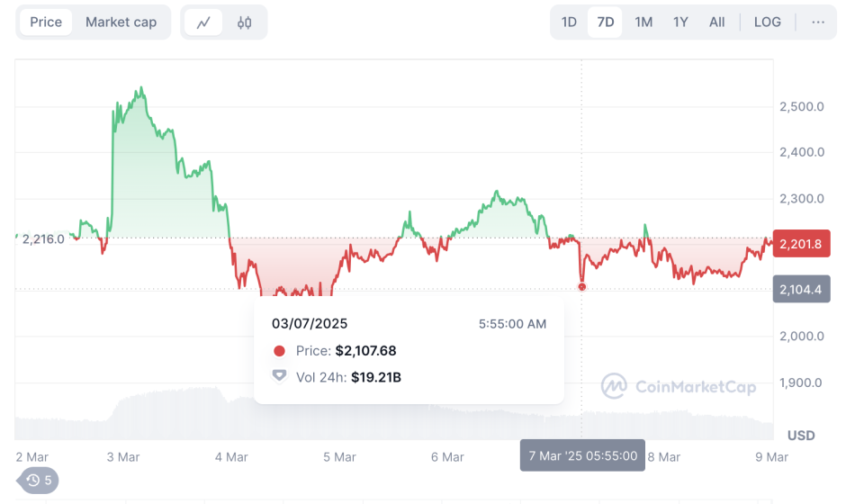Click the 7 Mar '25 05:55:00 time label

coord(582,455)
